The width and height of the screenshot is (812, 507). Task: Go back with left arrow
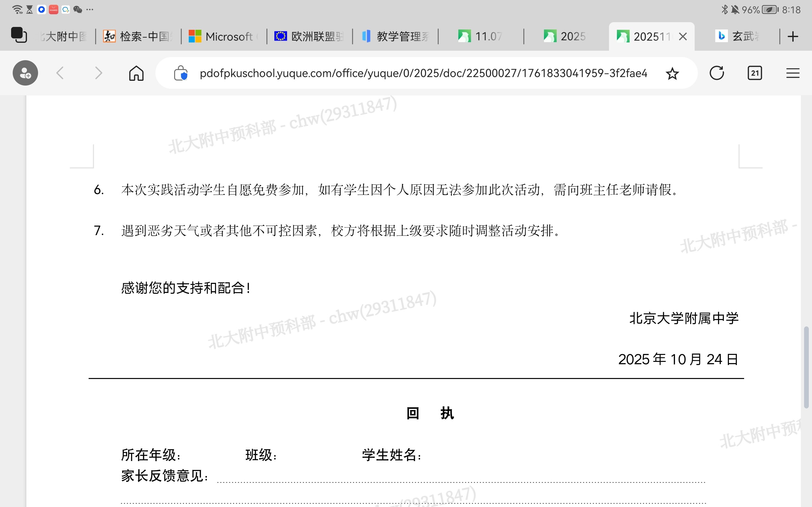coord(60,73)
